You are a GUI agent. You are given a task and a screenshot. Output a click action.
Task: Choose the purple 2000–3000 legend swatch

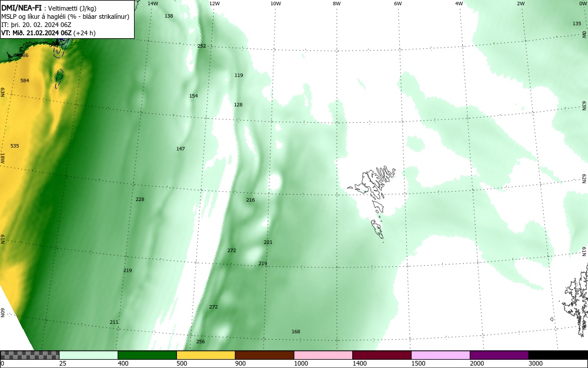[499, 355]
